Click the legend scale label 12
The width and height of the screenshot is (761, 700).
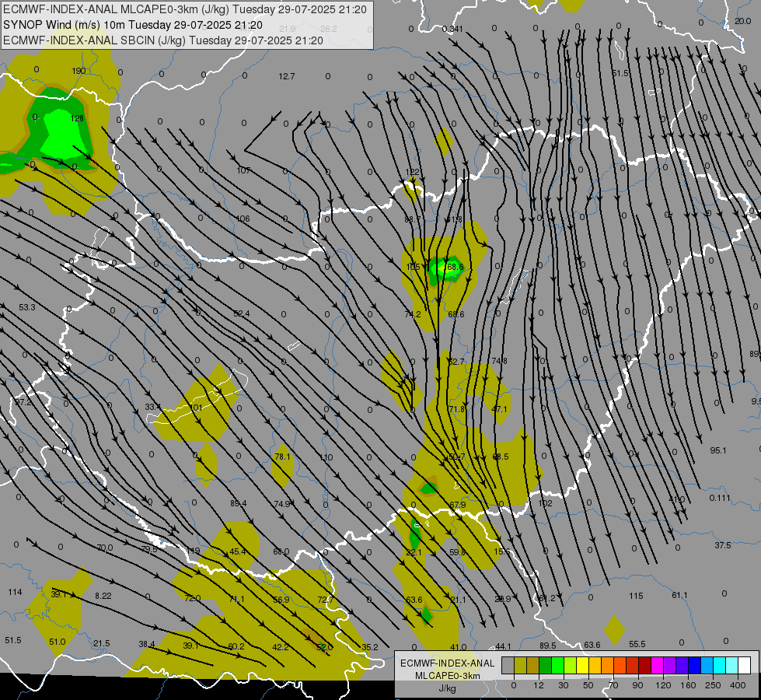click(538, 685)
